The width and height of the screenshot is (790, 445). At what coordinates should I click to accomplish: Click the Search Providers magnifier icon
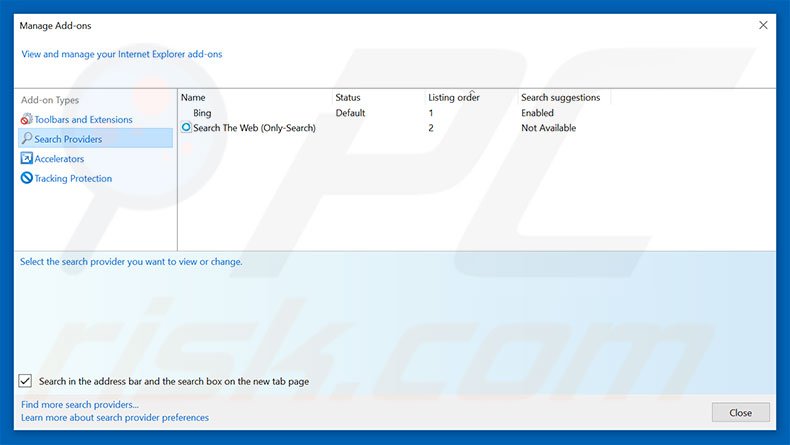[x=27, y=138]
